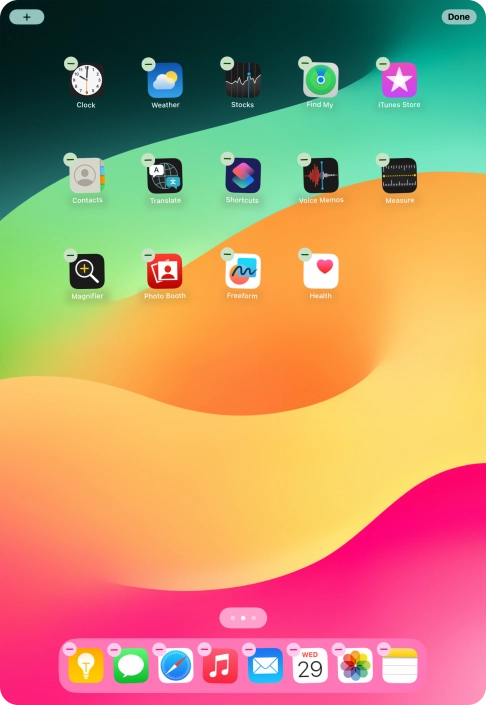The width and height of the screenshot is (486, 705).
Task: Click minus badge on iTunes Store icon
Action: [383, 64]
